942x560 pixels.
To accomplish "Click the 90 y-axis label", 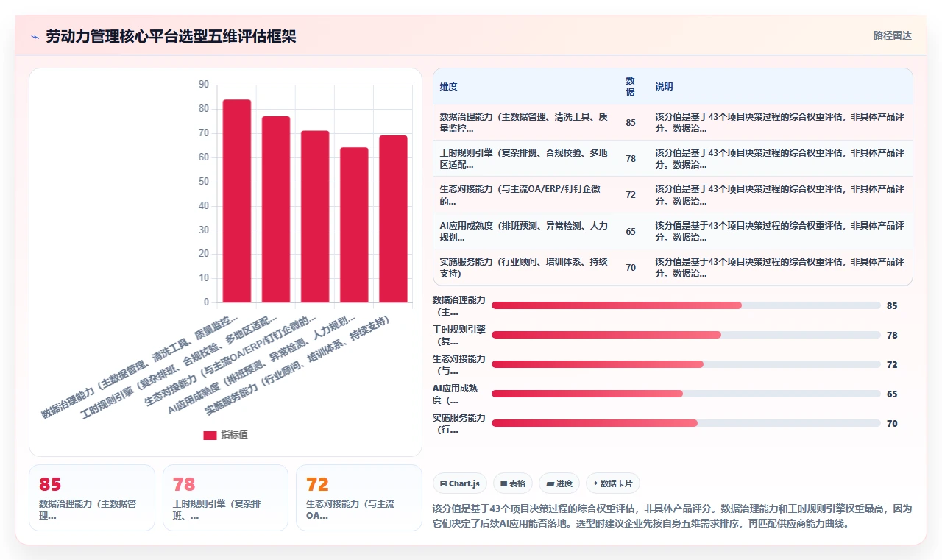I will [x=204, y=85].
